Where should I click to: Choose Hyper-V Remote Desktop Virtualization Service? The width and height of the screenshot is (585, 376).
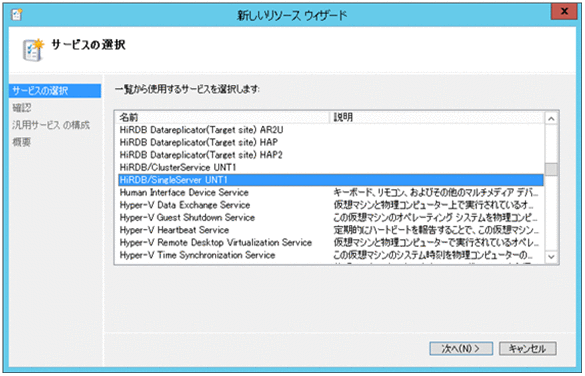click(x=331, y=242)
